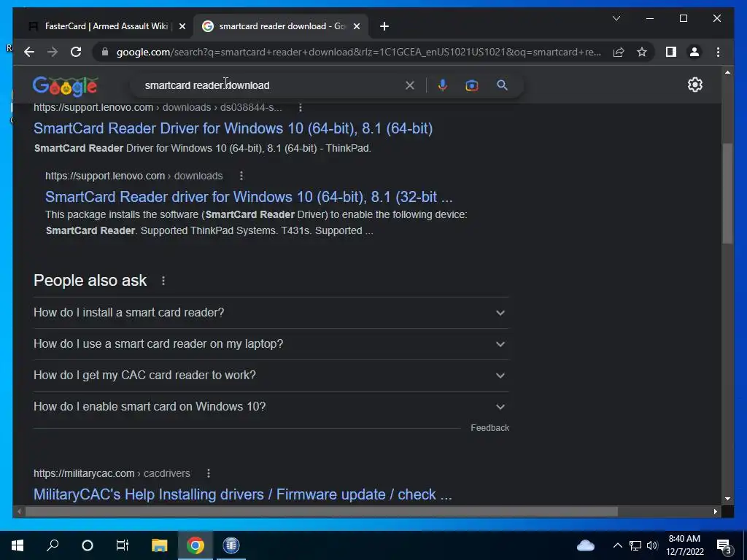Search by image with camera icon
The width and height of the screenshot is (747, 560).
point(472,85)
